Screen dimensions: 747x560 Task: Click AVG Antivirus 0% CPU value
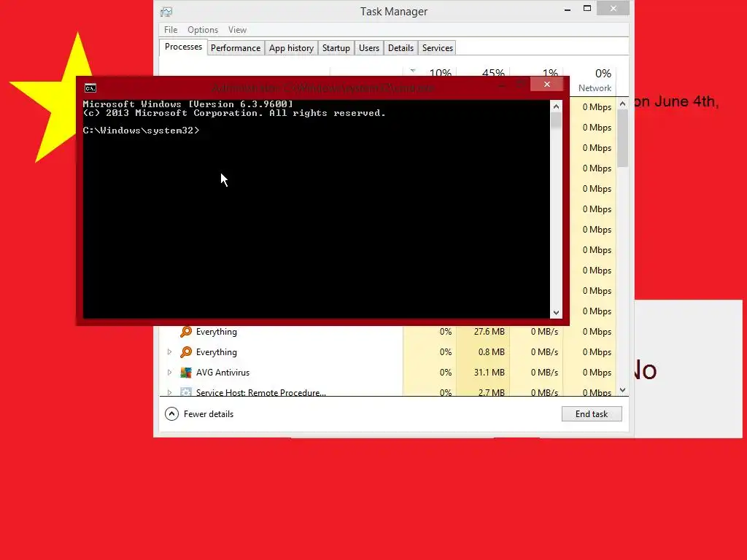(x=446, y=373)
